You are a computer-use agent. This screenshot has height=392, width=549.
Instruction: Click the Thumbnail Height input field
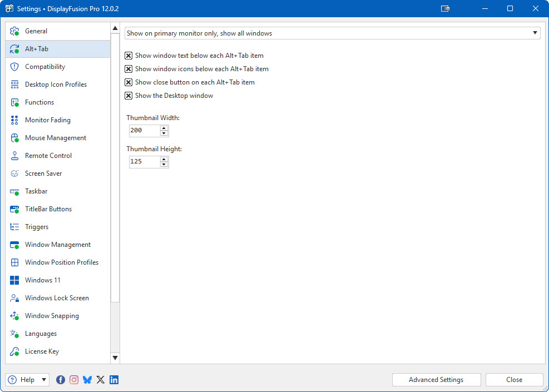pos(144,162)
